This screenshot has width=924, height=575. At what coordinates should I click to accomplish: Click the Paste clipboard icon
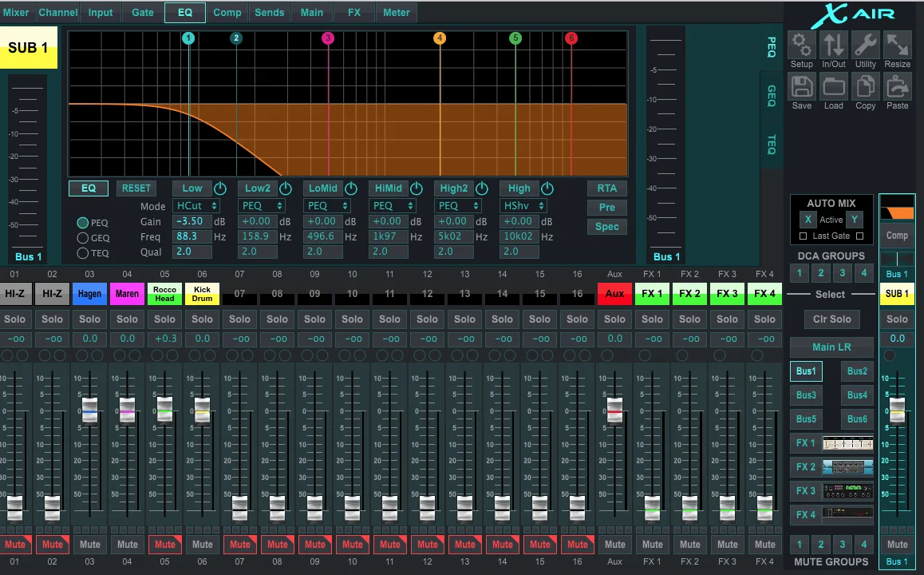click(897, 87)
